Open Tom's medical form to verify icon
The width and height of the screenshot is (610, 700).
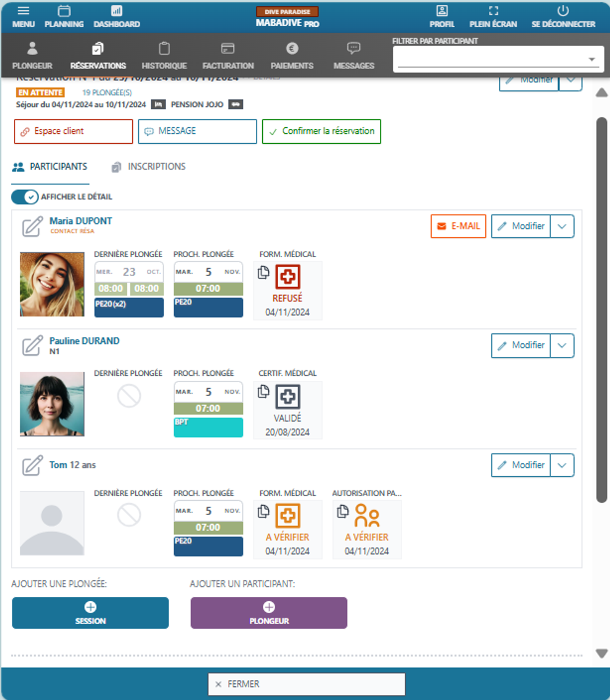(288, 516)
